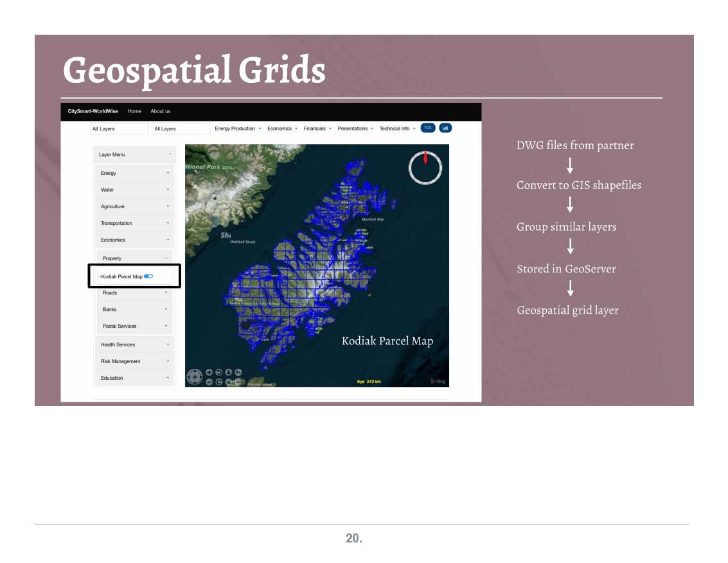Click the pan directional pad control
The image size is (728, 563).
[194, 377]
